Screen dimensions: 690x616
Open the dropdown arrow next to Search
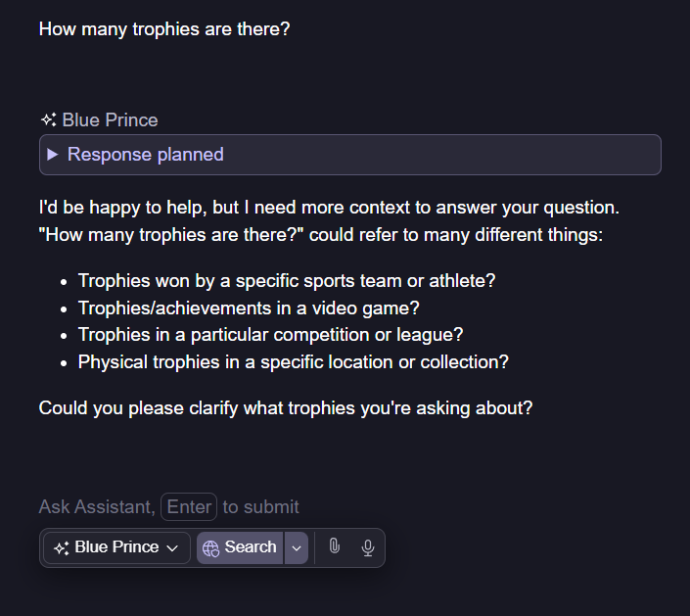297,548
